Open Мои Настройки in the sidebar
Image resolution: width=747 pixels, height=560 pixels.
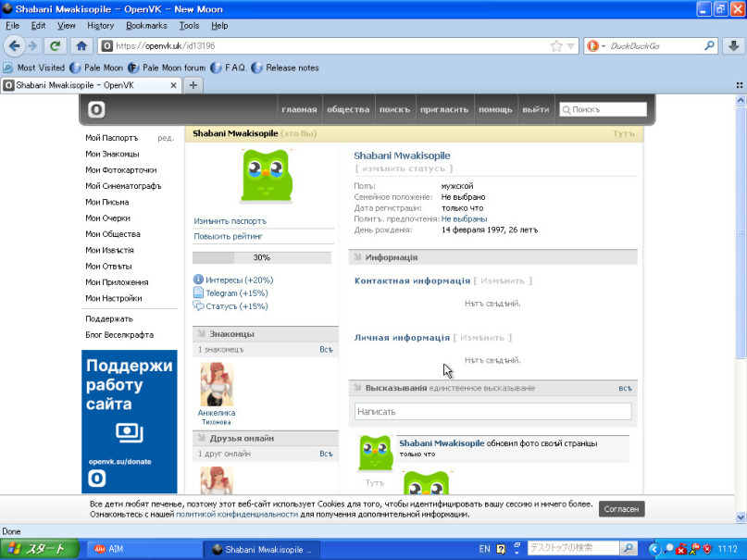[114, 298]
